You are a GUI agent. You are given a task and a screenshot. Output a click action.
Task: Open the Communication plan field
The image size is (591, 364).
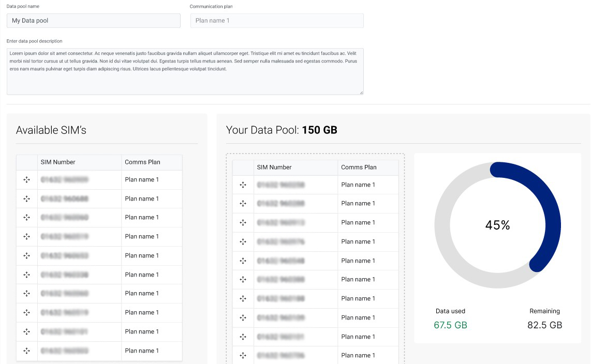pyautogui.click(x=277, y=21)
